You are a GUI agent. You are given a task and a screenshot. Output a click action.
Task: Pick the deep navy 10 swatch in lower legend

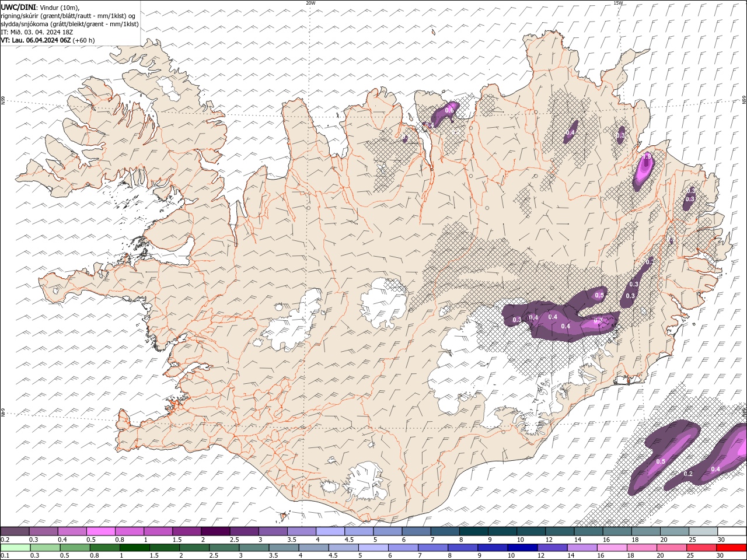(x=522, y=547)
